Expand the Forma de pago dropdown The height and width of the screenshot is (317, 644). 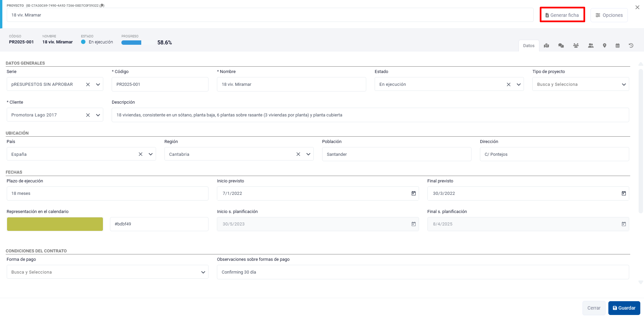click(203, 272)
